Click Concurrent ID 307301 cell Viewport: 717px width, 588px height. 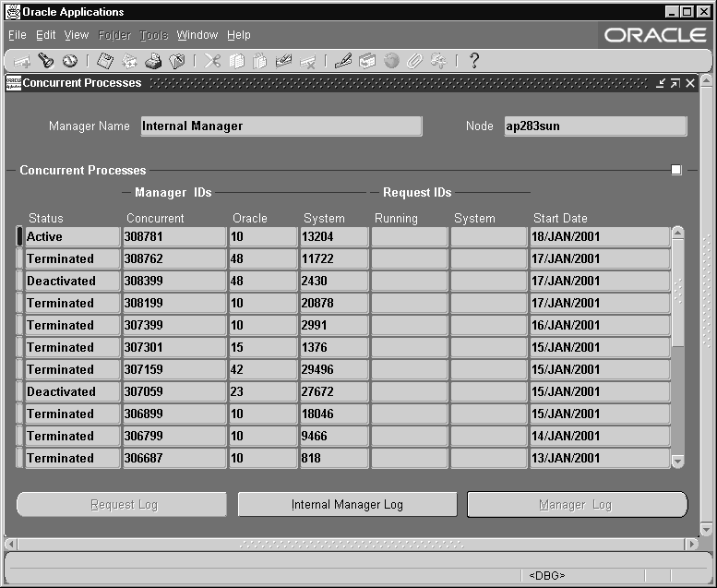pyautogui.click(x=174, y=347)
